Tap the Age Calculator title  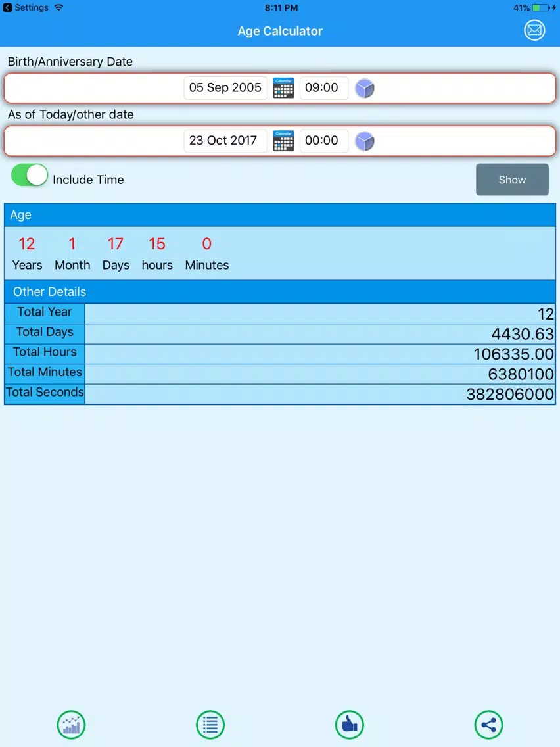tap(280, 31)
